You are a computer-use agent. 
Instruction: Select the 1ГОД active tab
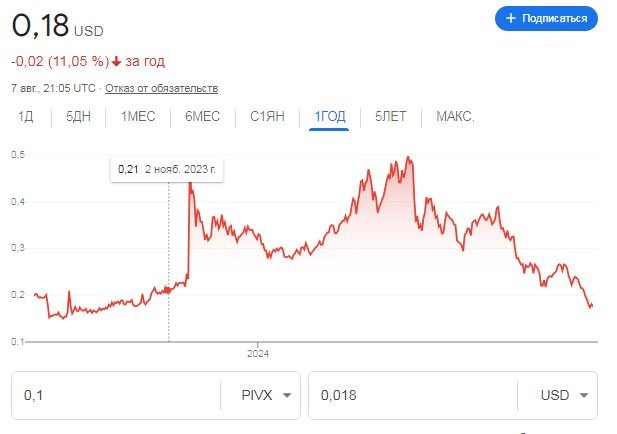click(x=329, y=117)
